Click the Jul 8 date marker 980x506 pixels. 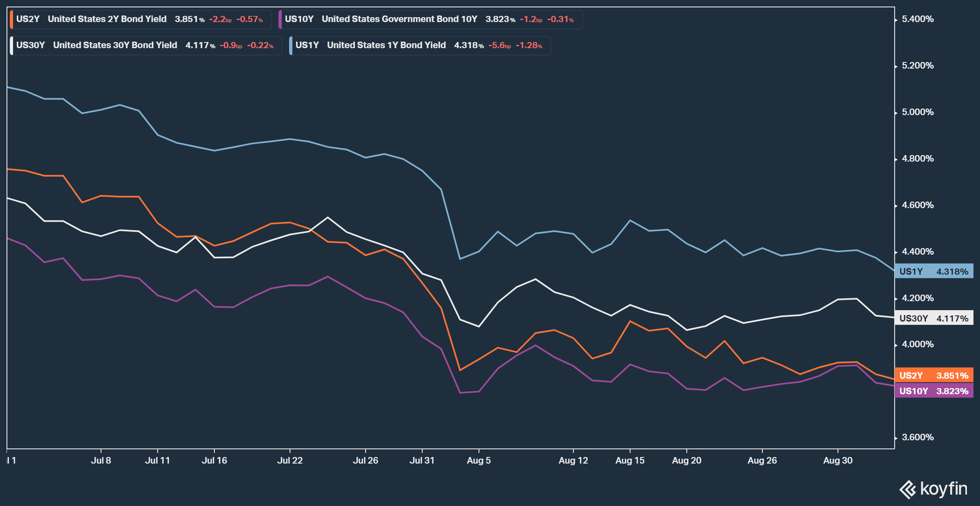pyautogui.click(x=101, y=460)
